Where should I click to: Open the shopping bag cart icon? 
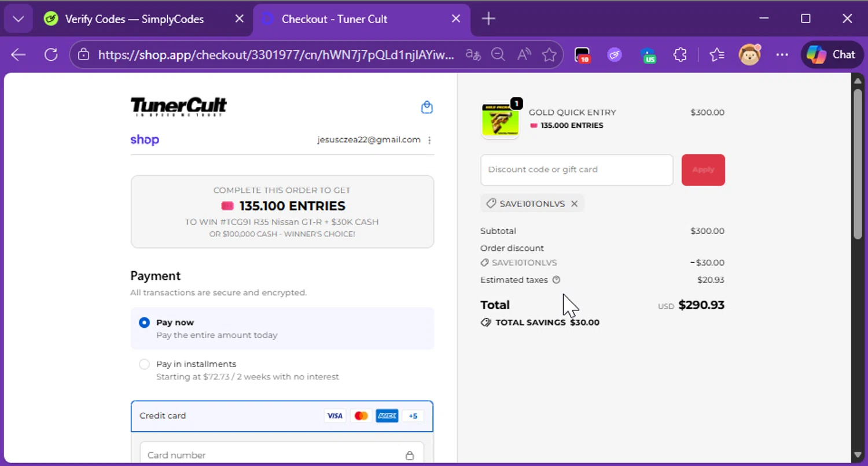[x=427, y=108]
